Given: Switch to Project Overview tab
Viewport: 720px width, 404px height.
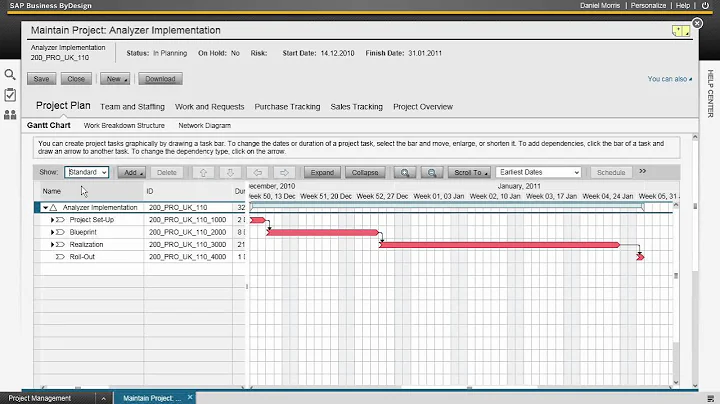Looking at the screenshot, I should [423, 107].
